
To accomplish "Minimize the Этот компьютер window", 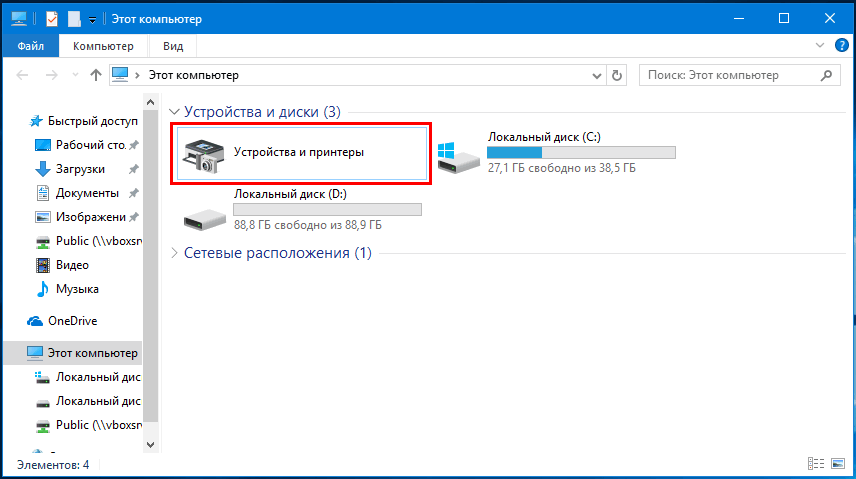I will click(739, 19).
